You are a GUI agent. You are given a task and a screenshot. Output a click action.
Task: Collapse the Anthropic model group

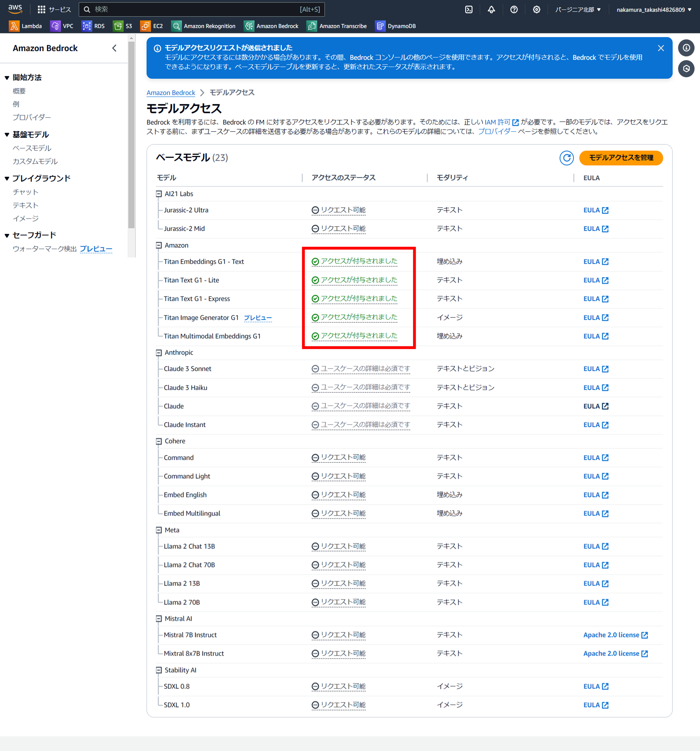[x=159, y=352]
